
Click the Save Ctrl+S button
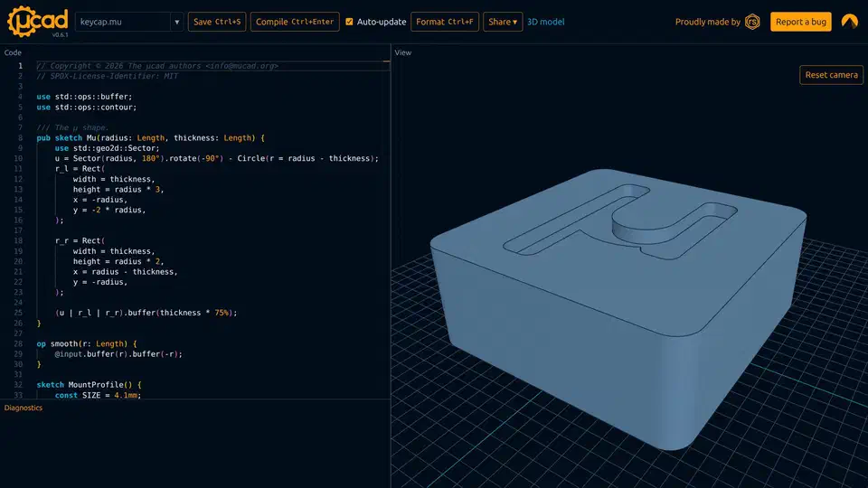(x=217, y=22)
